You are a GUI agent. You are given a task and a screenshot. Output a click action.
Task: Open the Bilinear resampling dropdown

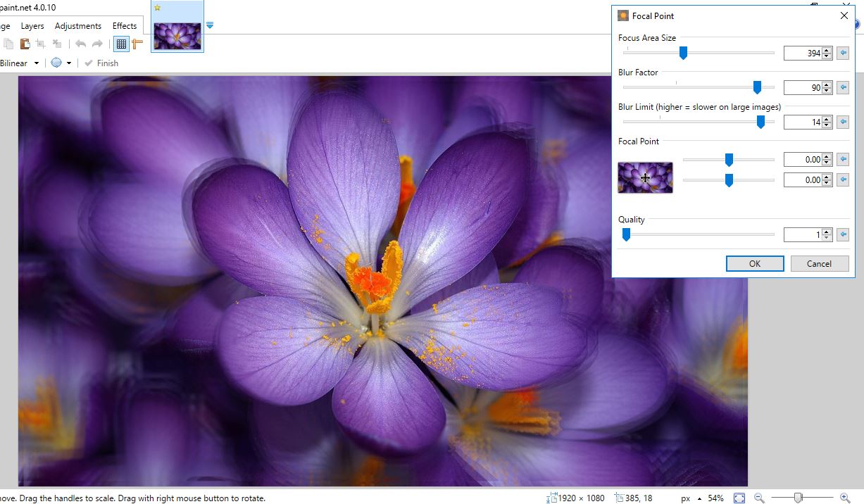coord(35,63)
